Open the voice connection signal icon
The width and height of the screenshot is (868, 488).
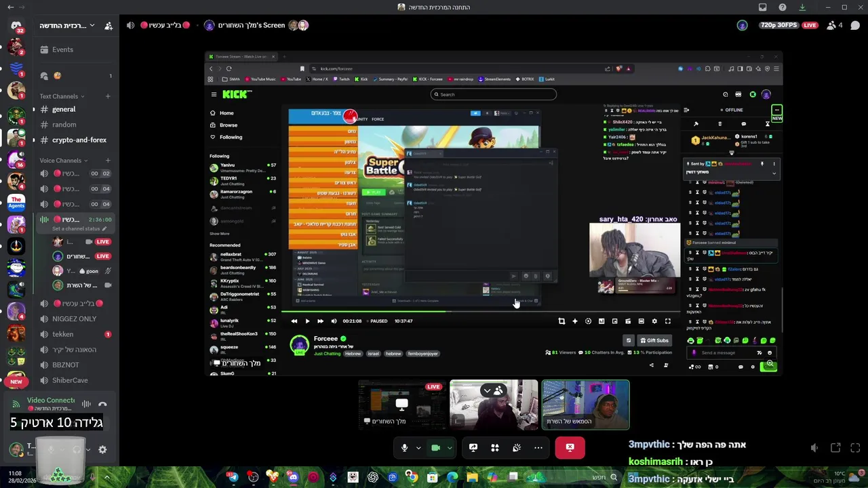click(x=16, y=405)
